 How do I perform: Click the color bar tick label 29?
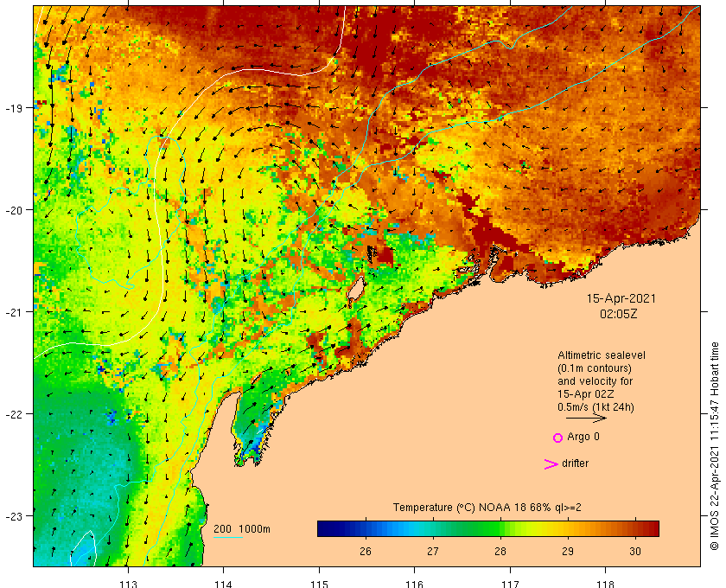point(568,552)
